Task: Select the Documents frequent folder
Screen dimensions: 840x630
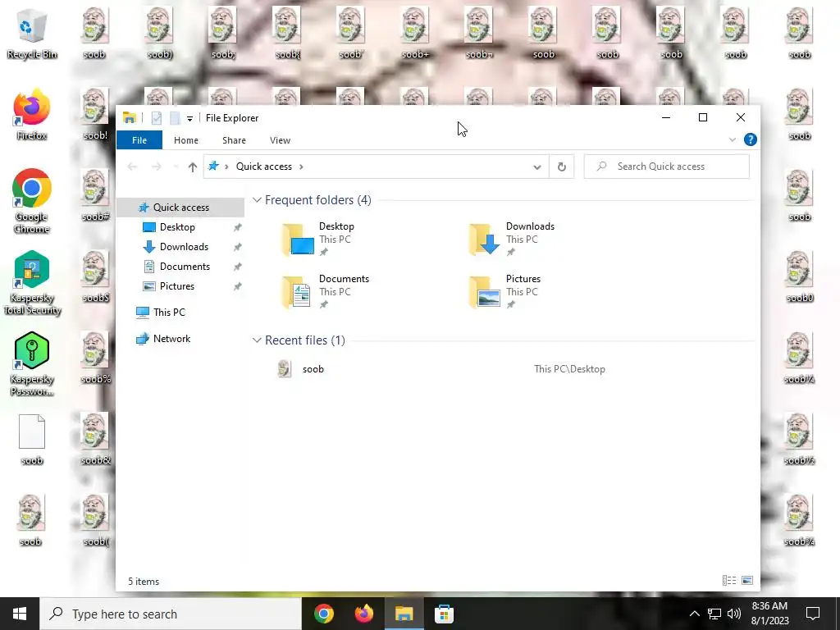Action: coord(326,291)
